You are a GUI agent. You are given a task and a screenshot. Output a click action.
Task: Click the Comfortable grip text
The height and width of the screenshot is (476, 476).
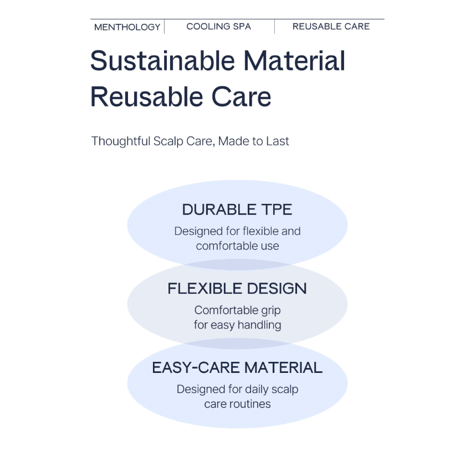(237, 310)
